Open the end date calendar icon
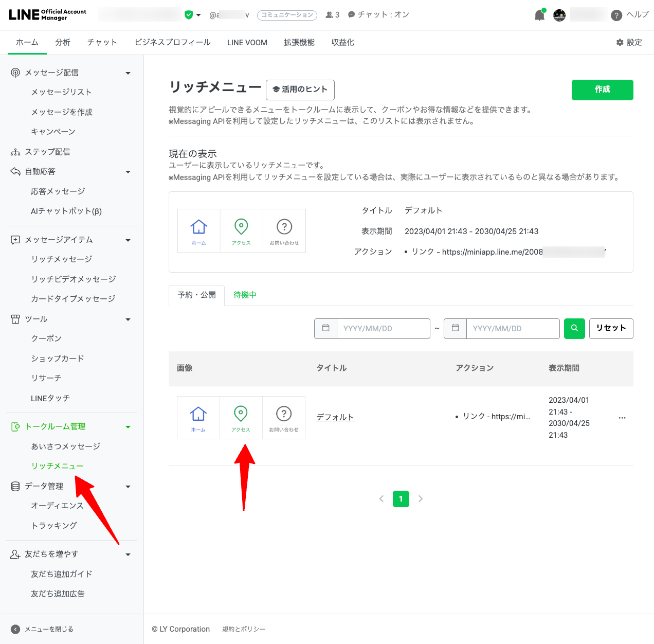 (x=456, y=328)
